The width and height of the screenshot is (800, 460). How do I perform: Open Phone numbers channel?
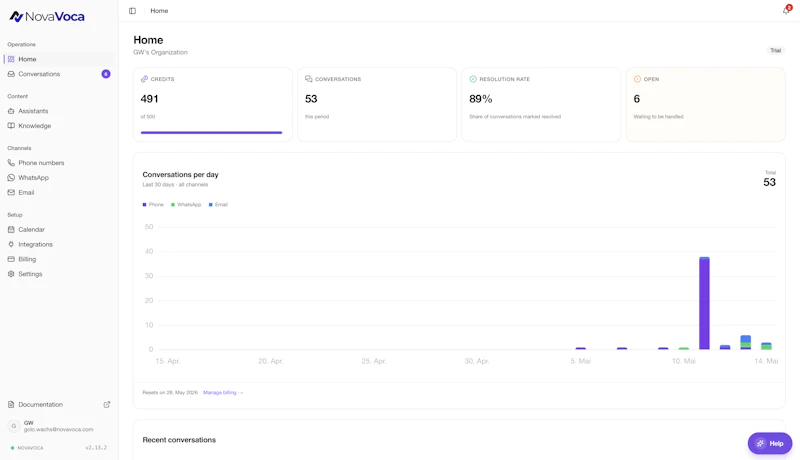point(59,163)
